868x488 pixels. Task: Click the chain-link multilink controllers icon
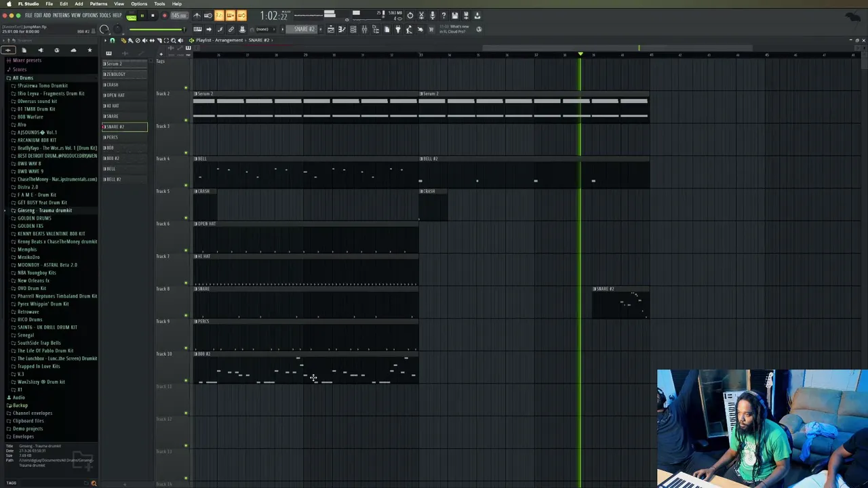(231, 29)
